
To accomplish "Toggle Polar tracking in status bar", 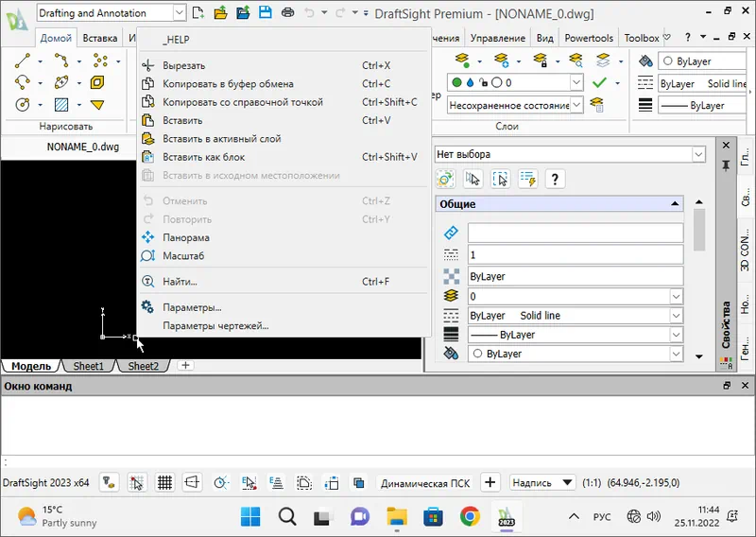I will [x=221, y=482].
